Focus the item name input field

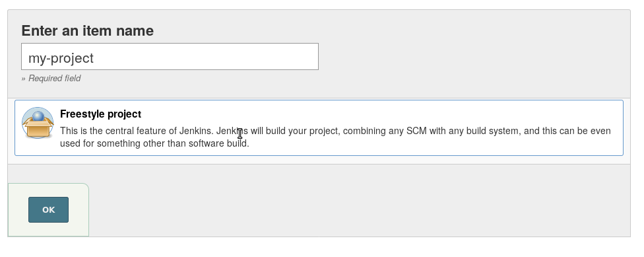pyautogui.click(x=170, y=56)
